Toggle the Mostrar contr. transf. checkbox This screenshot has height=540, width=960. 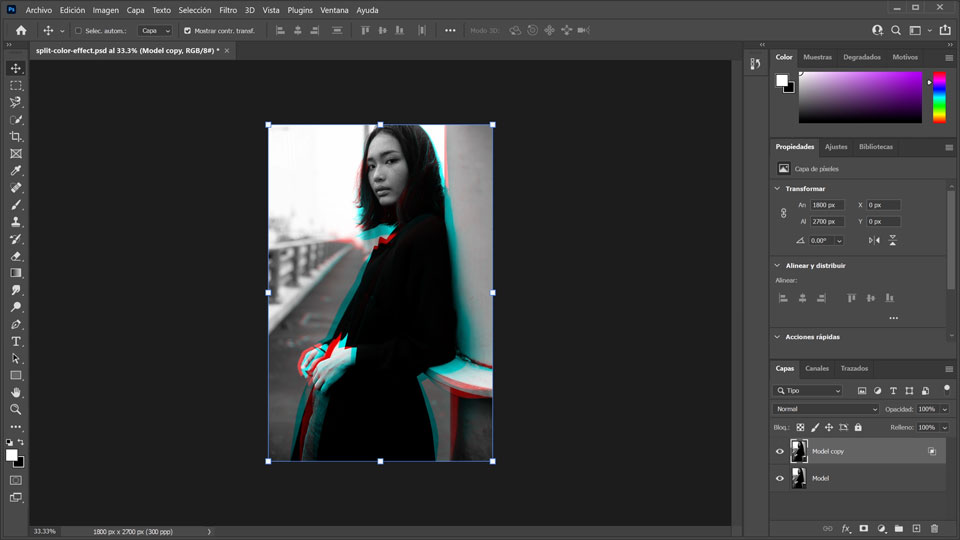(x=187, y=31)
